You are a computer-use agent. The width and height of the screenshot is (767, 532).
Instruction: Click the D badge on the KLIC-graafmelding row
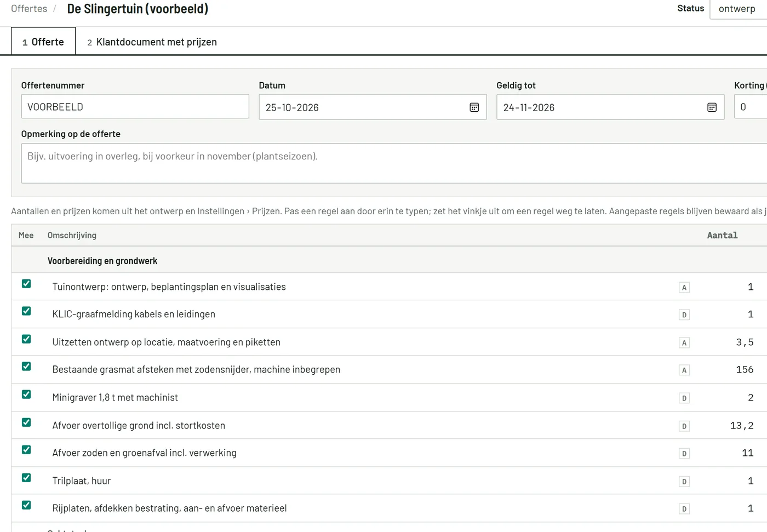click(684, 315)
